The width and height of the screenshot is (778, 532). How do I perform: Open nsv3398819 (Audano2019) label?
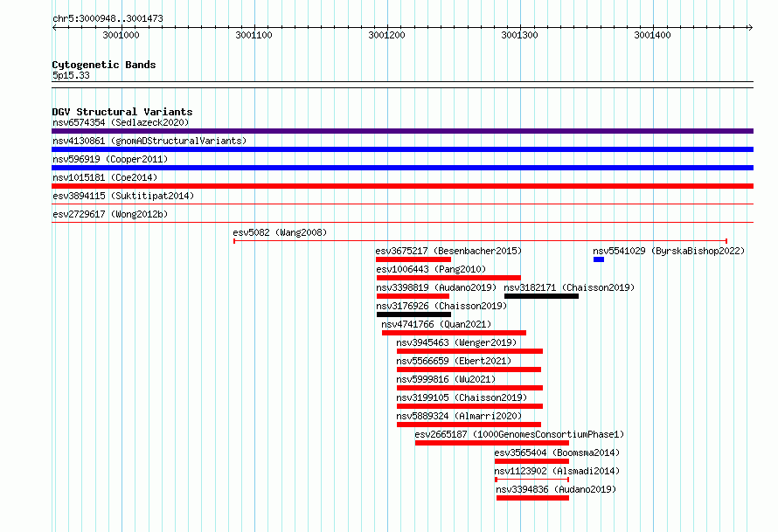point(436,287)
